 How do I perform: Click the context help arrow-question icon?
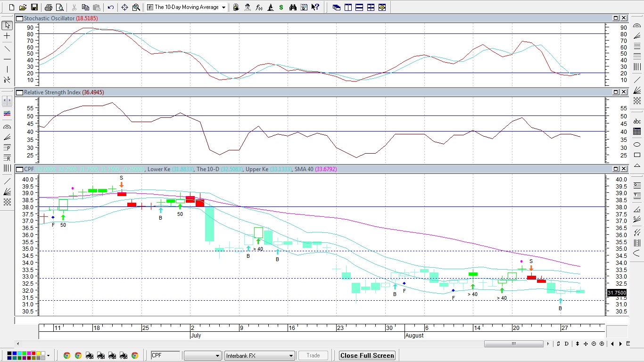tap(315, 7)
